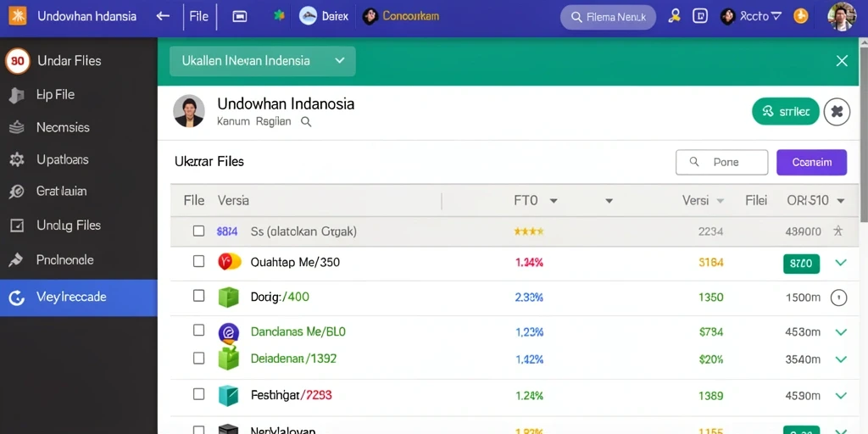This screenshot has width=868, height=434.
Task: Open Darex with the cloud icon
Action: [324, 16]
